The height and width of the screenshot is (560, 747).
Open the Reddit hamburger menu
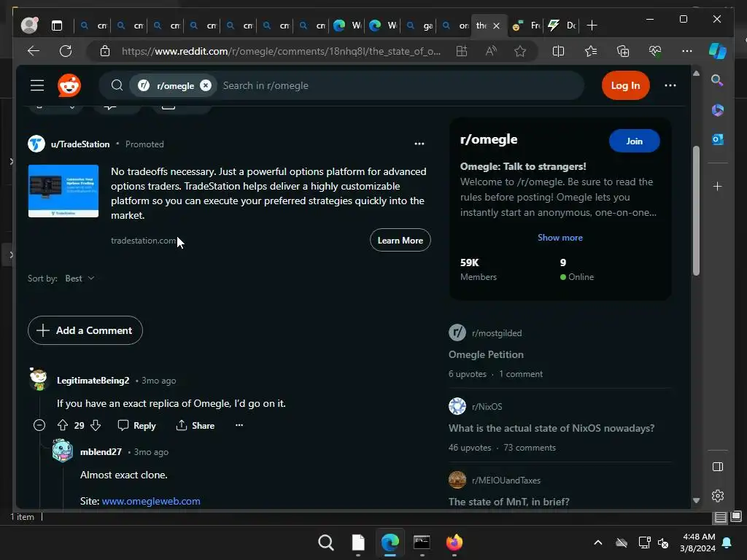click(37, 85)
